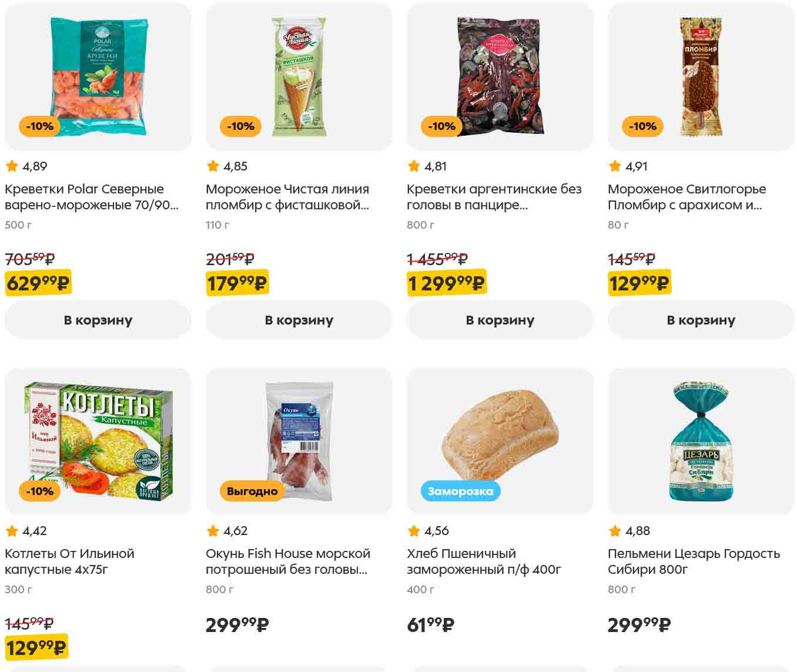
Task: Add Polar shrimp to cart
Action: click(98, 320)
